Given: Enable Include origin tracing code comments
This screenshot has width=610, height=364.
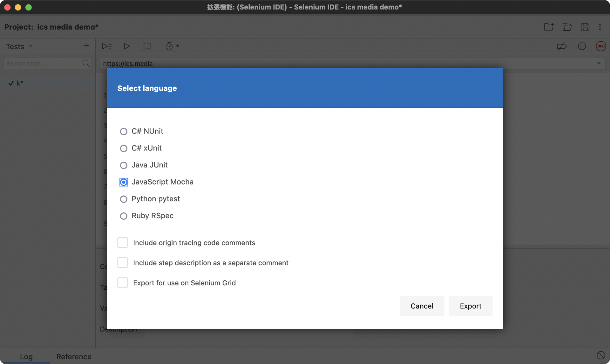Looking at the screenshot, I should pyautogui.click(x=123, y=243).
